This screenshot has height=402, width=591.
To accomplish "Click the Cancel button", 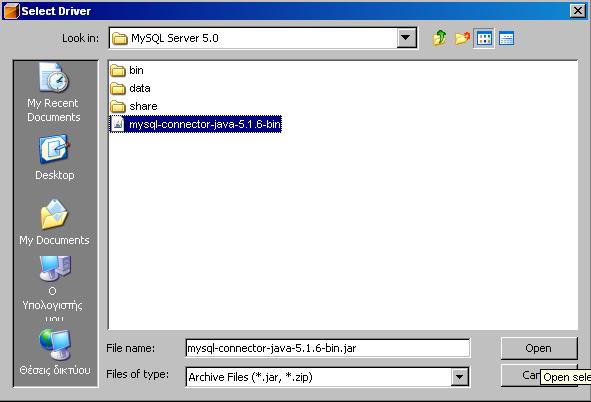I will pyautogui.click(x=539, y=375).
